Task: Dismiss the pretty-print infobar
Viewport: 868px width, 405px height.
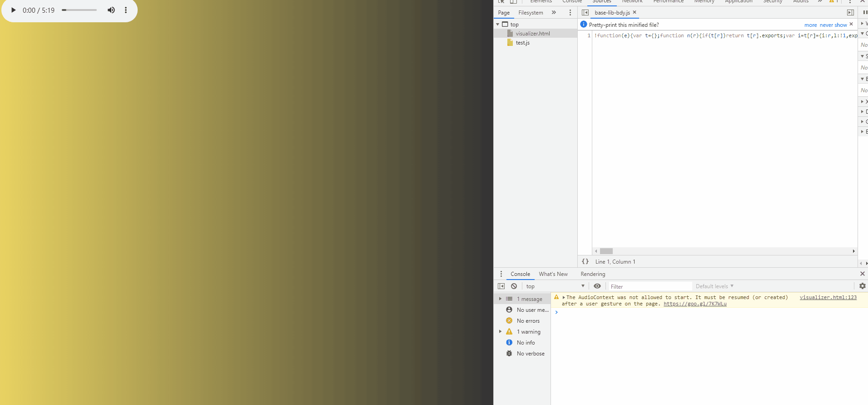Action: point(851,24)
